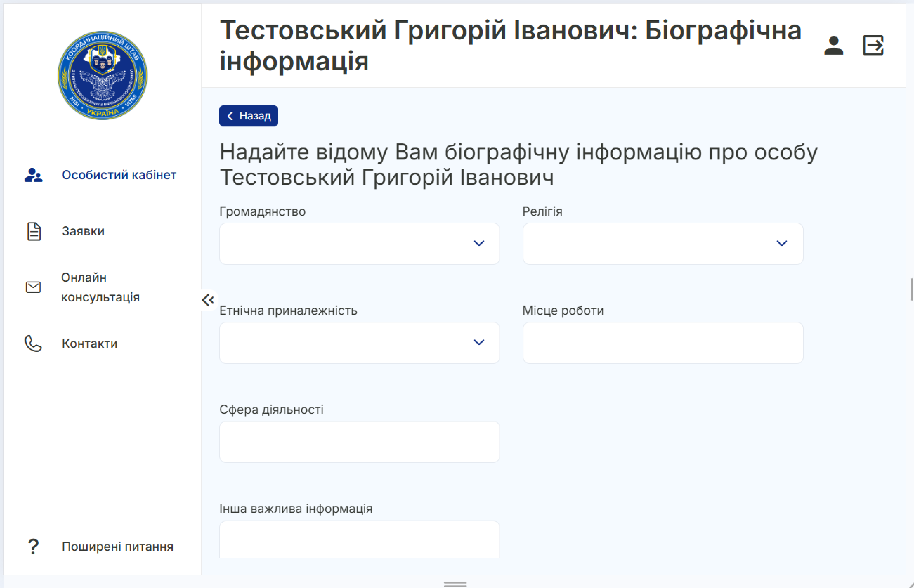The height and width of the screenshot is (588, 914).
Task: Click the Контакти phone icon
Action: point(33,343)
